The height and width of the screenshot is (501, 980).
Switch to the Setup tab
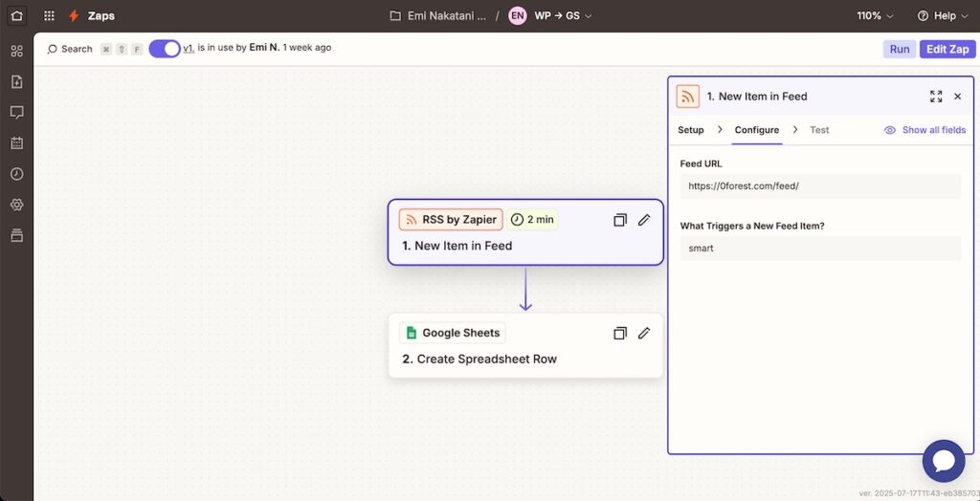point(691,130)
